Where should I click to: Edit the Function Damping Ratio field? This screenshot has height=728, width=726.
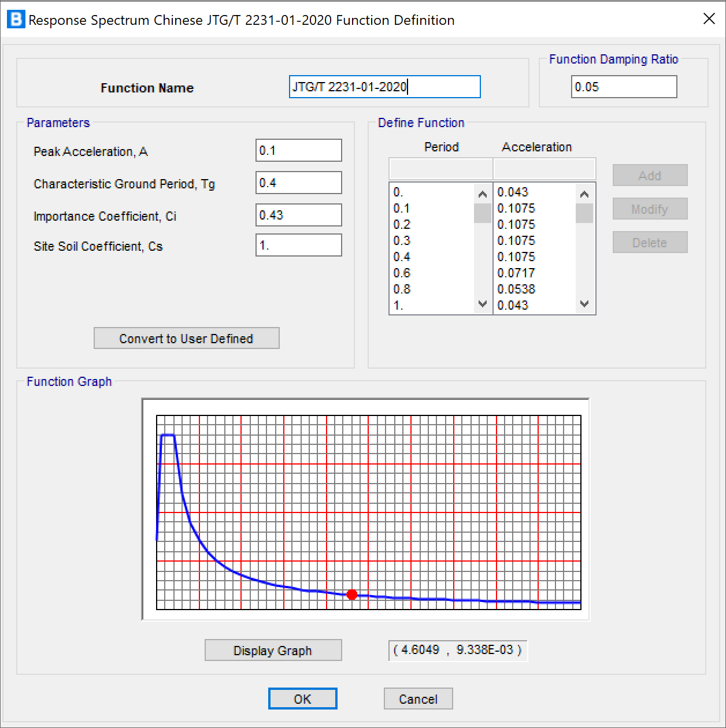coord(624,87)
